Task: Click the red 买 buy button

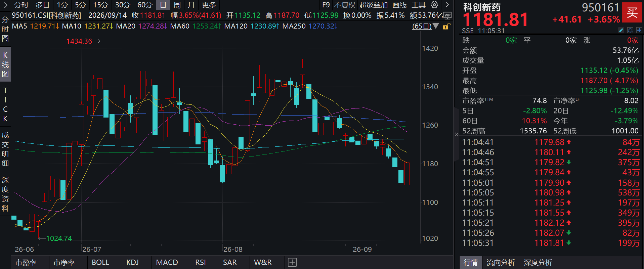Action: tap(632, 13)
